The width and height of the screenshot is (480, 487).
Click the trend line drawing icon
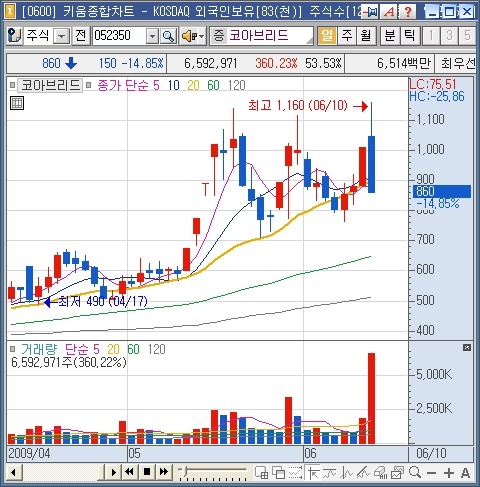tap(330, 472)
